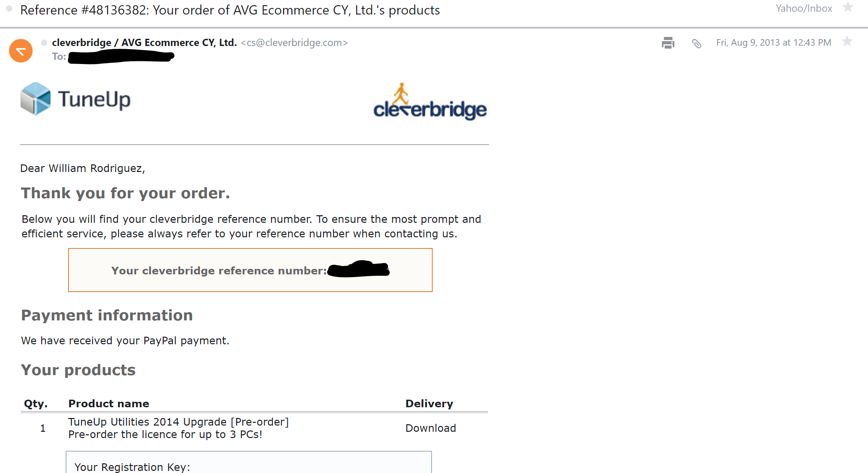Click the cleverbridge reference number box
868x473 pixels.
[x=250, y=270]
